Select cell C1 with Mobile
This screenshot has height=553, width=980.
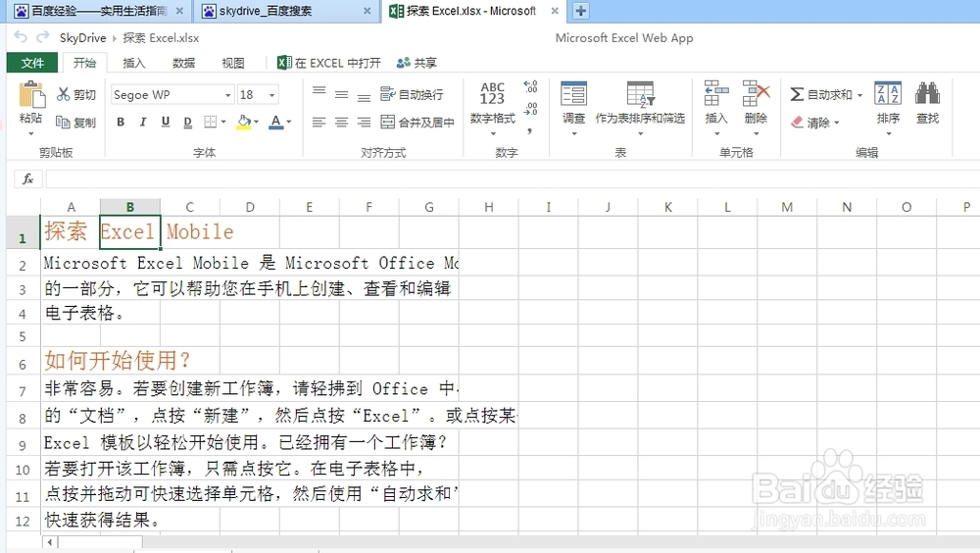tap(190, 232)
